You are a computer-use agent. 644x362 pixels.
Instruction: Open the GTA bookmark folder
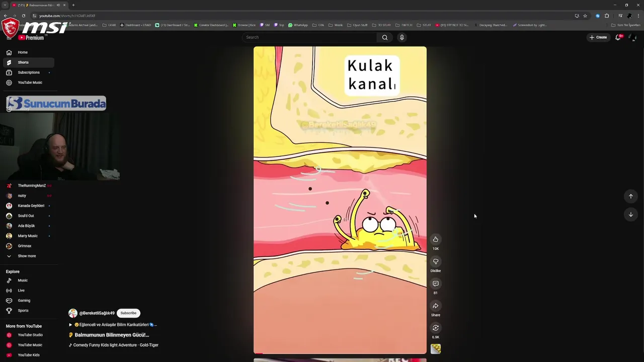tap(318, 25)
